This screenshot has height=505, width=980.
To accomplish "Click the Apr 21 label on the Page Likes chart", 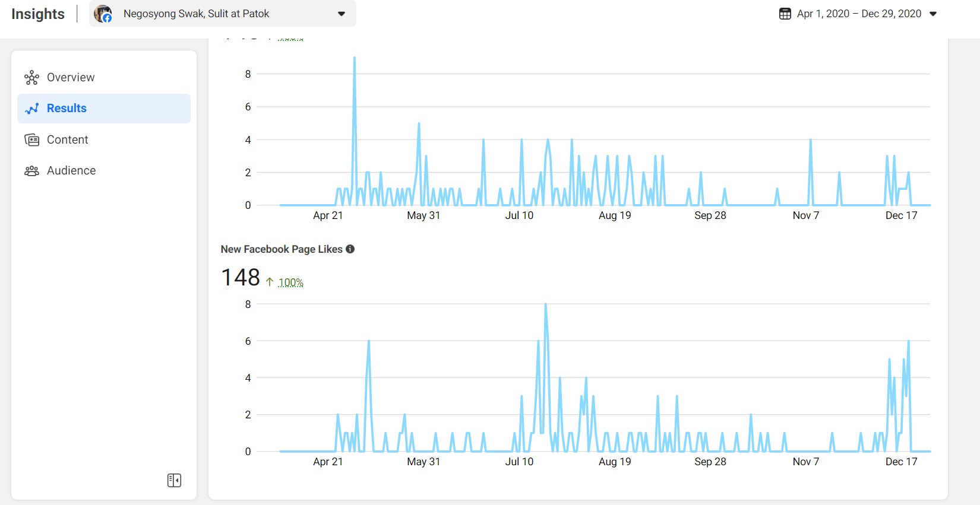I will [x=328, y=462].
